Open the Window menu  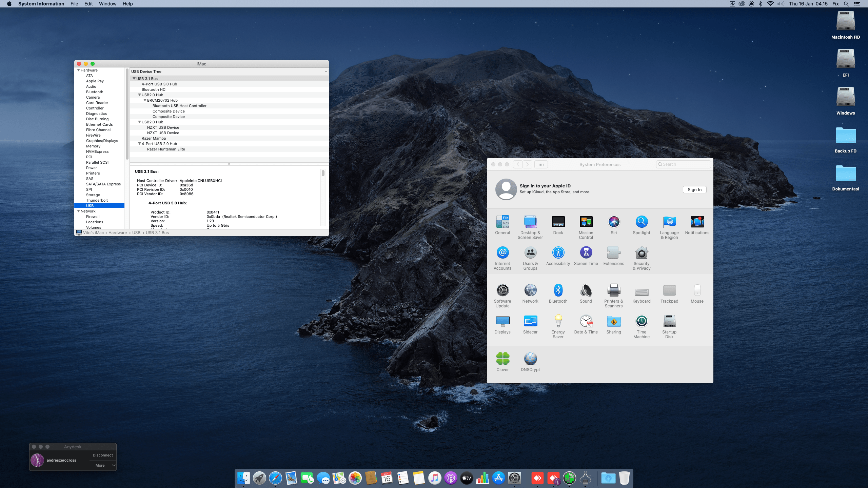[107, 4]
